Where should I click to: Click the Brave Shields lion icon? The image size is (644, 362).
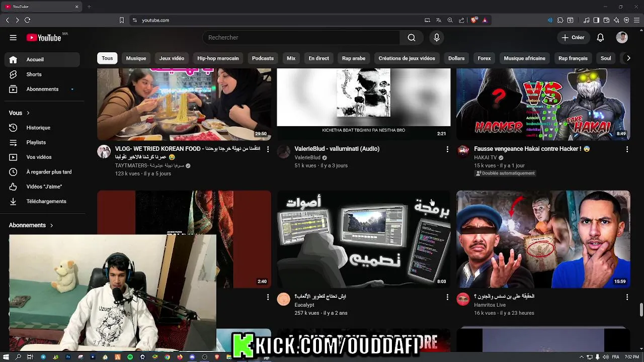(x=474, y=20)
